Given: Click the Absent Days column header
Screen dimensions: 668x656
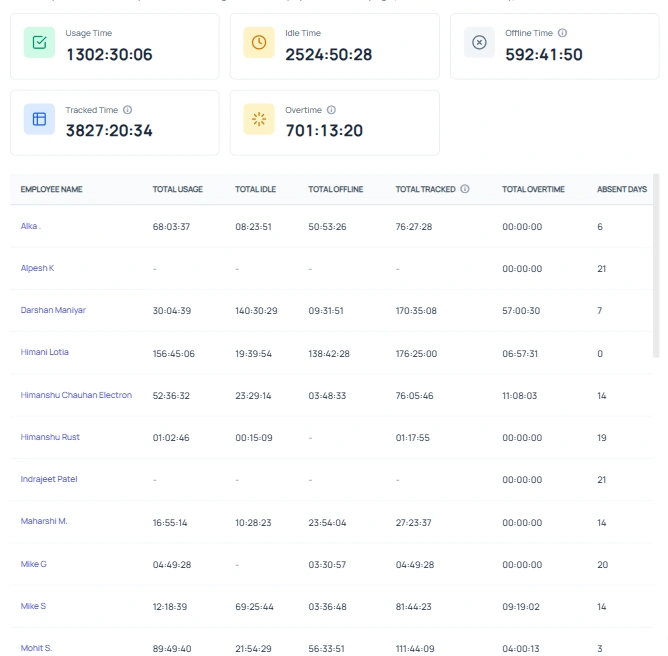Looking at the screenshot, I should coord(622,189).
